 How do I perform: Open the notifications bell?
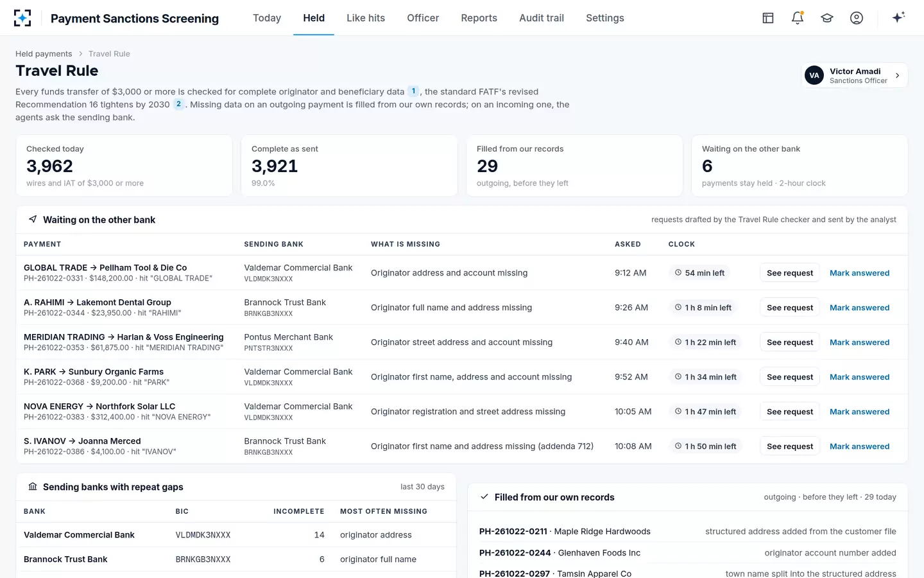pos(798,18)
